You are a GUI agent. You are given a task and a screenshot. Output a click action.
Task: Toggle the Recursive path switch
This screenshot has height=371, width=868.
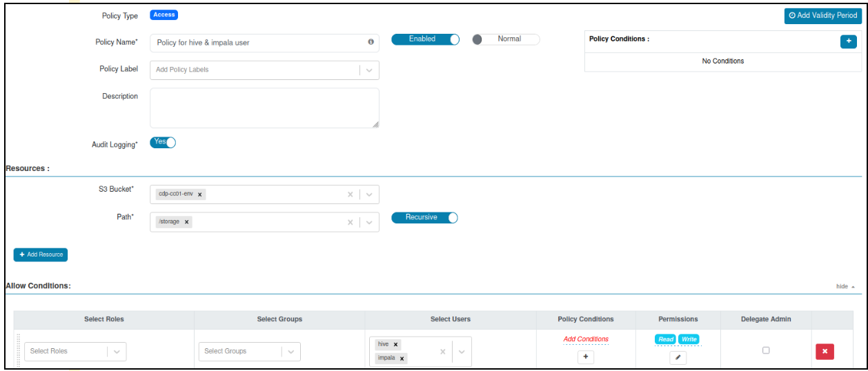click(424, 217)
